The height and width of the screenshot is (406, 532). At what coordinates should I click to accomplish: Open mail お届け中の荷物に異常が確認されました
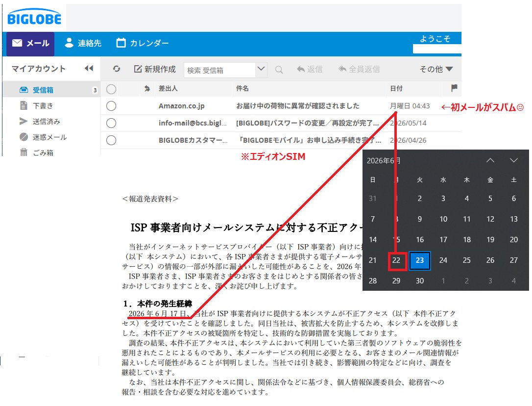[298, 106]
